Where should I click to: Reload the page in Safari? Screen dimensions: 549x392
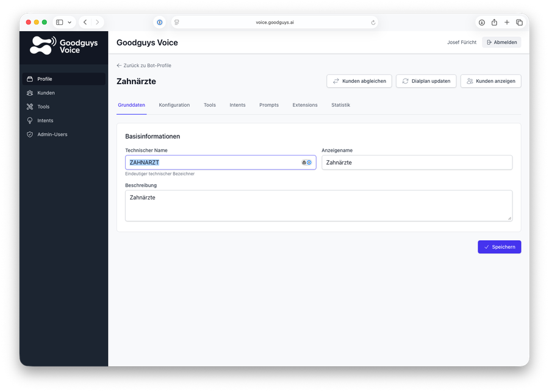pyautogui.click(x=373, y=23)
